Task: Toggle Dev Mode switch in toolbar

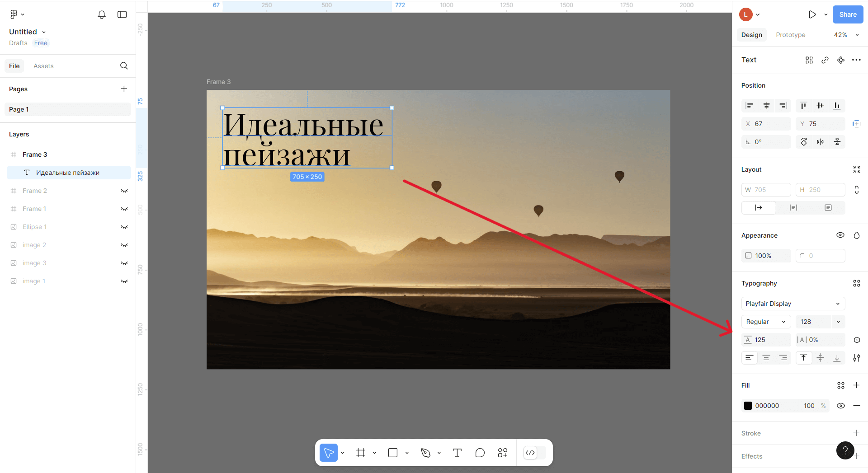Action: 534,453
